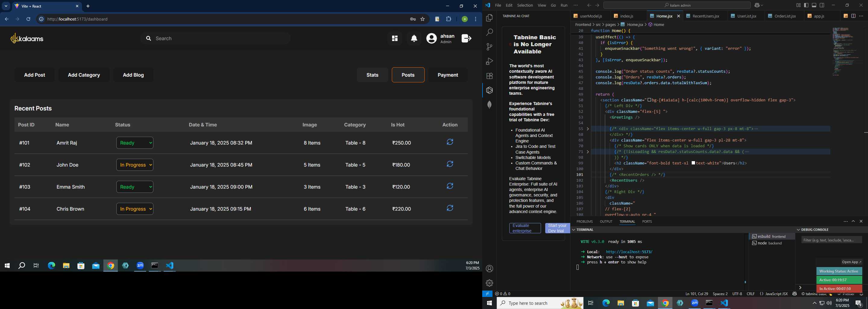868x309 pixels.
Task: Focus the debug console Filter field
Action: click(832, 240)
